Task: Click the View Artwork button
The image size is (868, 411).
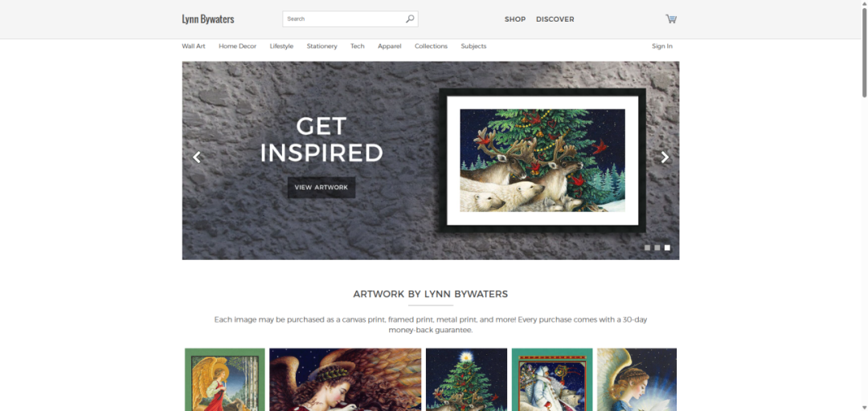Action: pos(321,188)
